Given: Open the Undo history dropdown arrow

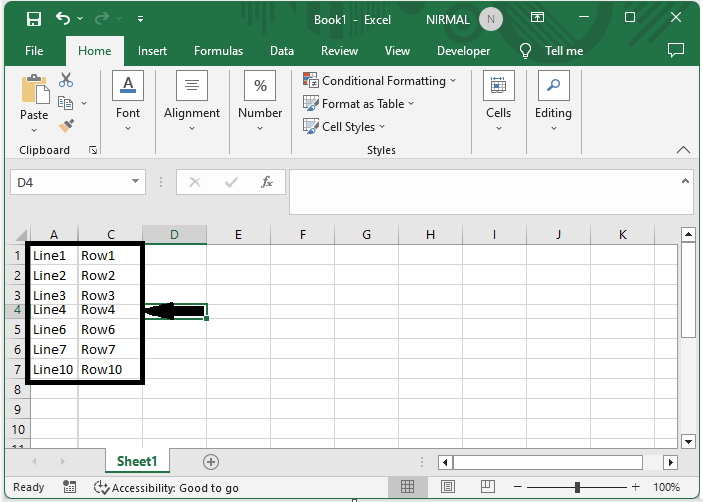Looking at the screenshot, I should [x=80, y=18].
